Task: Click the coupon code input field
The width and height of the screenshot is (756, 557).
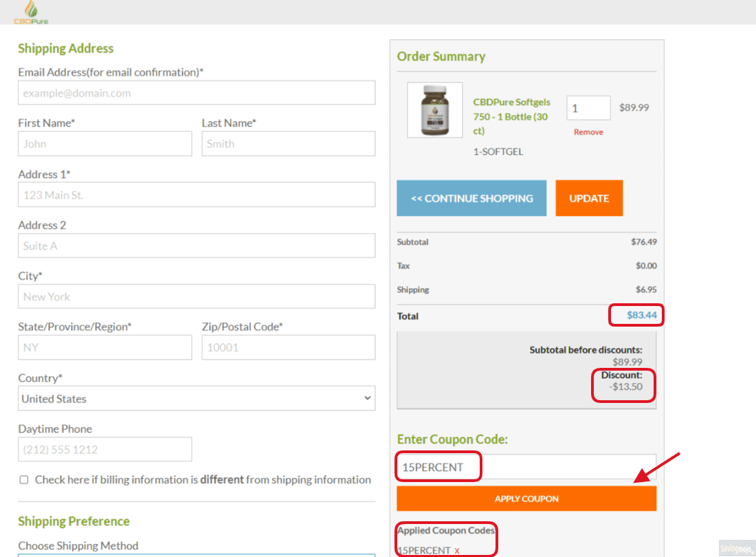Action: [526, 467]
